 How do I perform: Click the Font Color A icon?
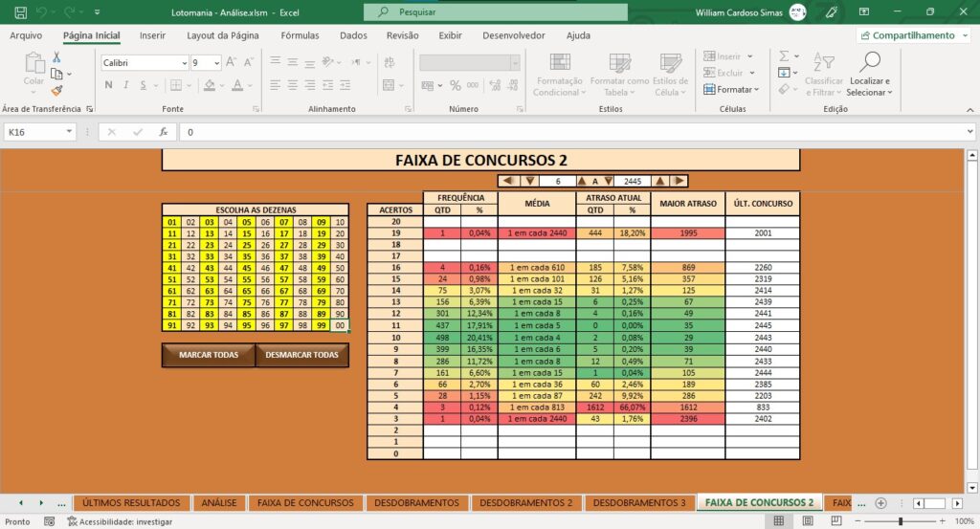[237, 85]
